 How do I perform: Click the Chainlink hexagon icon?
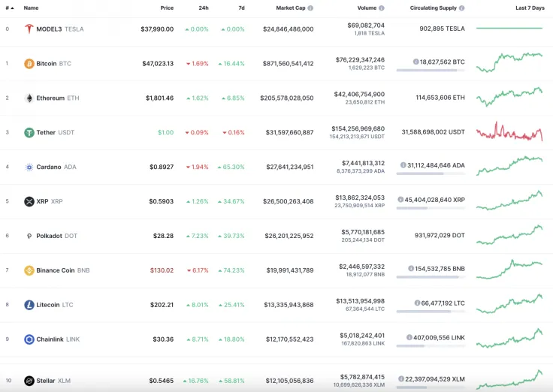[x=29, y=339]
